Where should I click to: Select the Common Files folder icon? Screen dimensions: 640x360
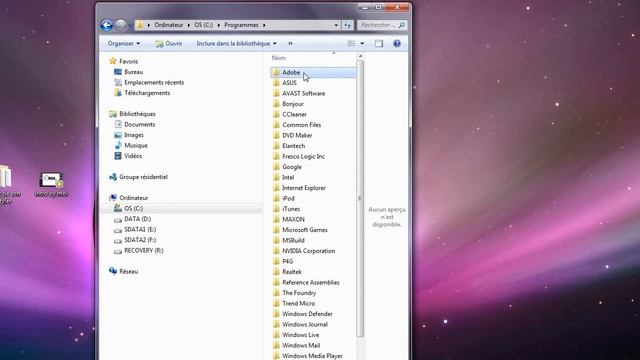276,125
